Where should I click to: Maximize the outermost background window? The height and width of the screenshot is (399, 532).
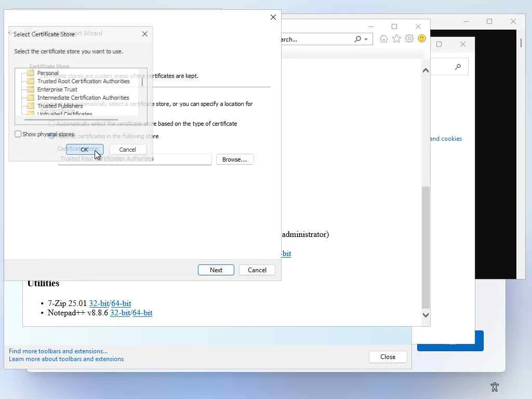(x=489, y=21)
